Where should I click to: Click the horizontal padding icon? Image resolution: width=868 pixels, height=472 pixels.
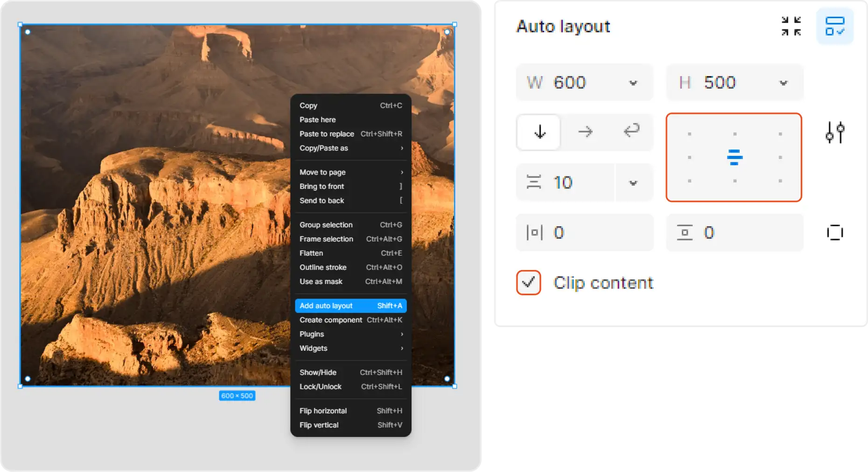click(x=535, y=232)
